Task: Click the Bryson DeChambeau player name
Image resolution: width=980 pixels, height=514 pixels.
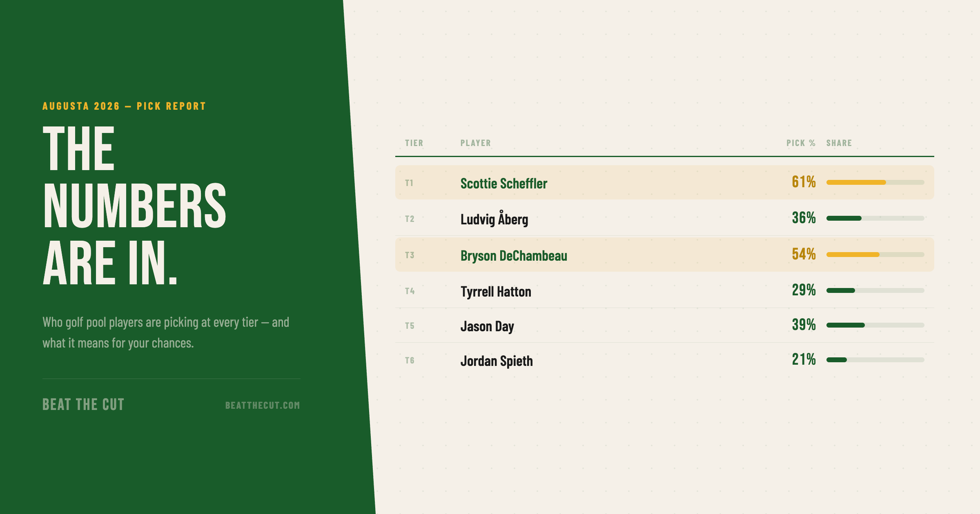Action: tap(514, 256)
